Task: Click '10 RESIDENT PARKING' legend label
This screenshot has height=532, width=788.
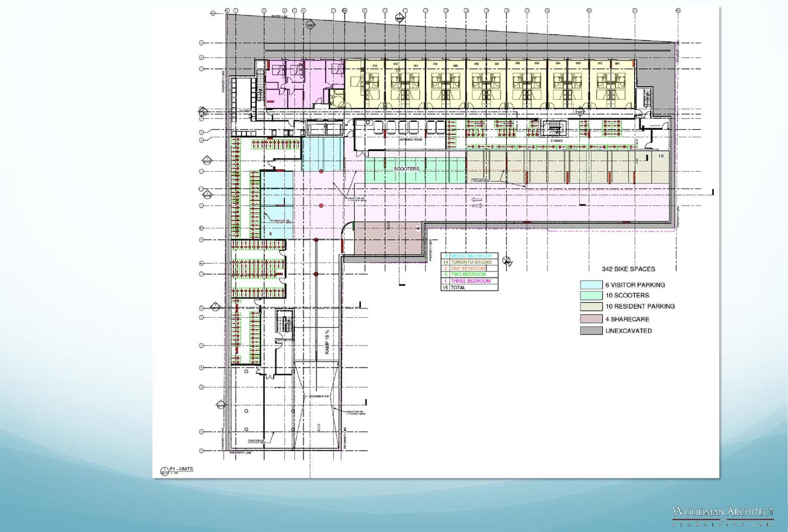Action: 640,306
